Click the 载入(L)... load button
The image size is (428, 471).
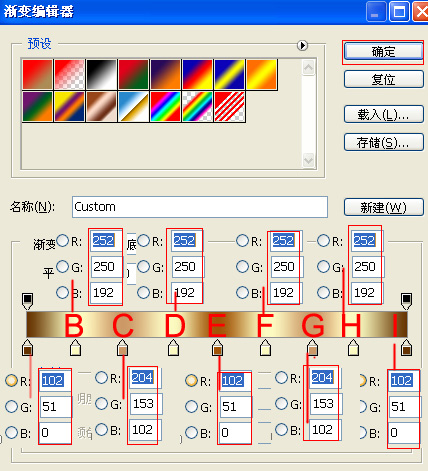(x=384, y=114)
